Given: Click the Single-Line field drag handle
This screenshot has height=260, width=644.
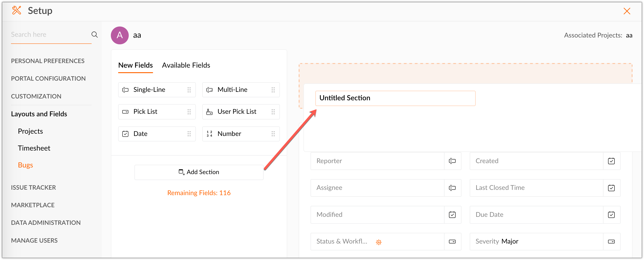Looking at the screenshot, I should click(x=189, y=90).
